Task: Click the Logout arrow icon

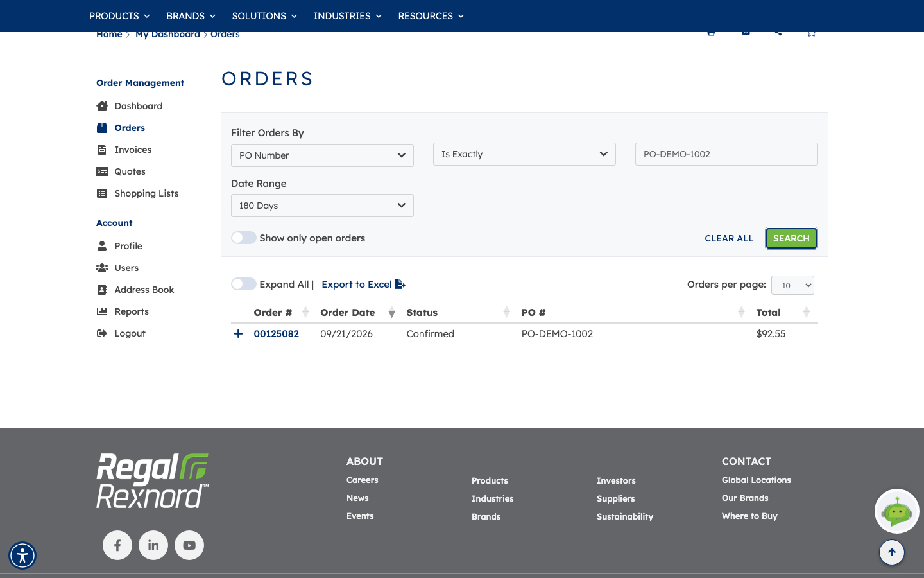Action: (x=102, y=333)
